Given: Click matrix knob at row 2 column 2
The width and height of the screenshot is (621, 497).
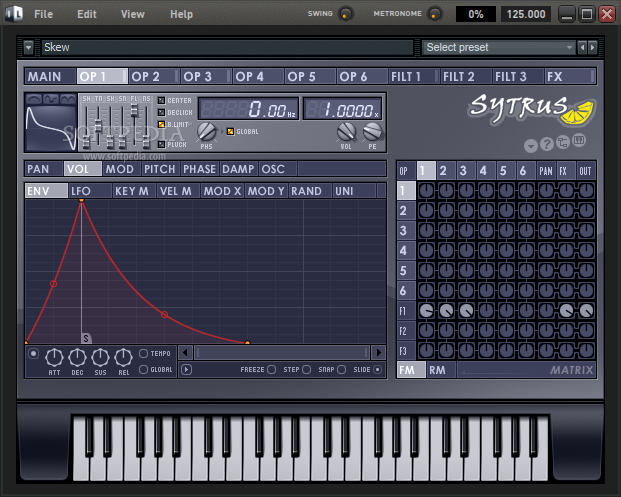Looking at the screenshot, I should pyautogui.click(x=446, y=210).
